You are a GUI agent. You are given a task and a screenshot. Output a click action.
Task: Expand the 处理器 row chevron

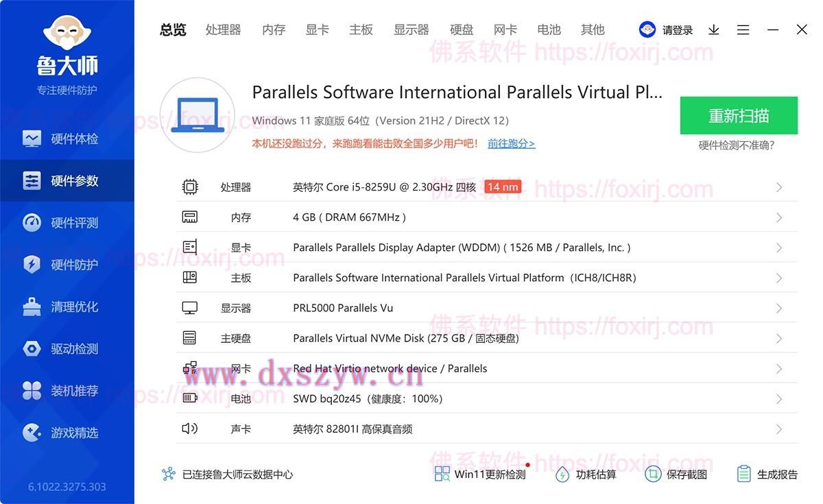pos(779,187)
